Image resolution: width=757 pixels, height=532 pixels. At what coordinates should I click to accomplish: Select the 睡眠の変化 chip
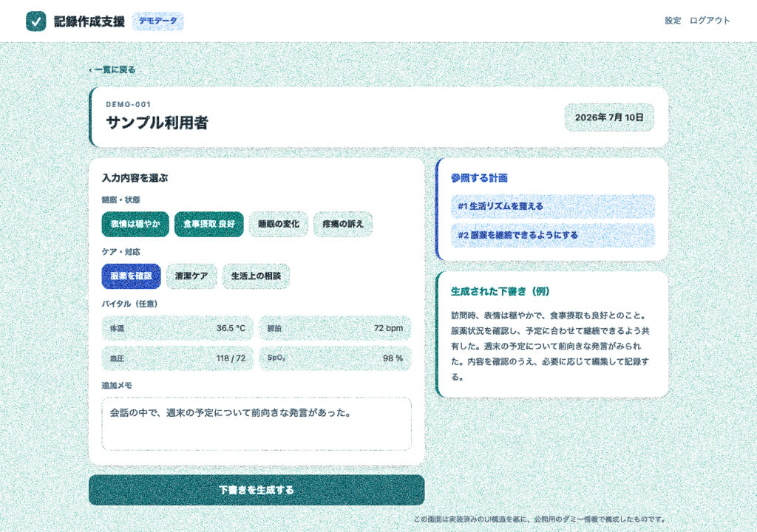279,224
